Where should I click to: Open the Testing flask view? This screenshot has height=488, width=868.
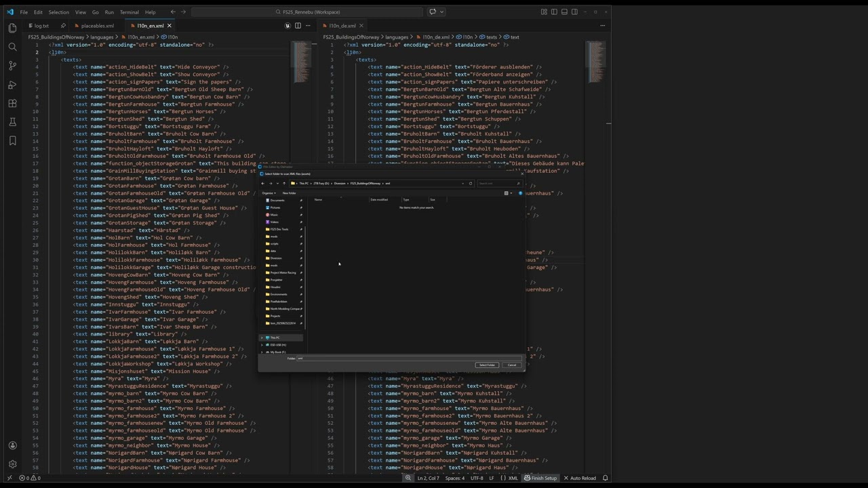[12, 122]
